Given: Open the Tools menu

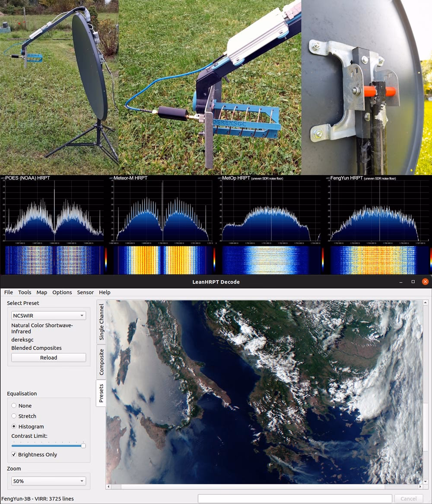Looking at the screenshot, I should click(x=24, y=292).
